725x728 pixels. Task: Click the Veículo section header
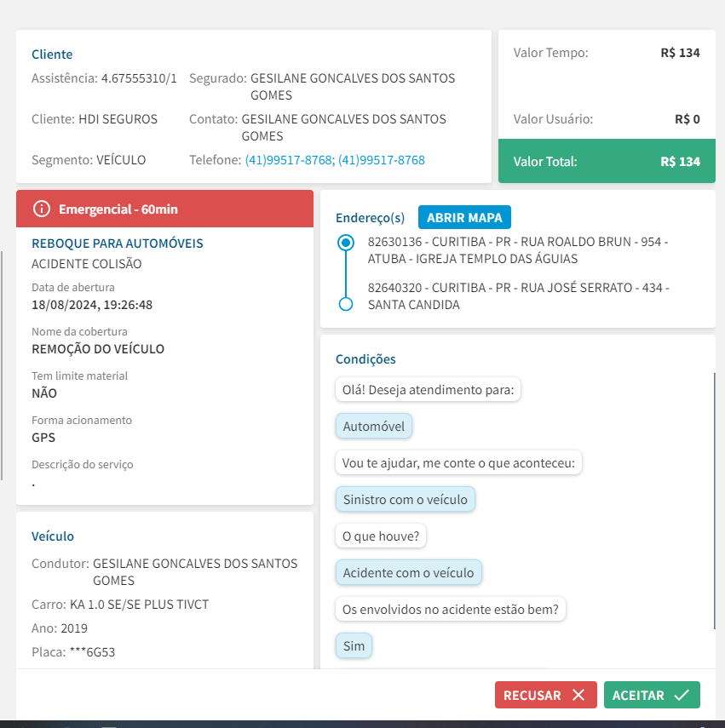click(x=53, y=536)
